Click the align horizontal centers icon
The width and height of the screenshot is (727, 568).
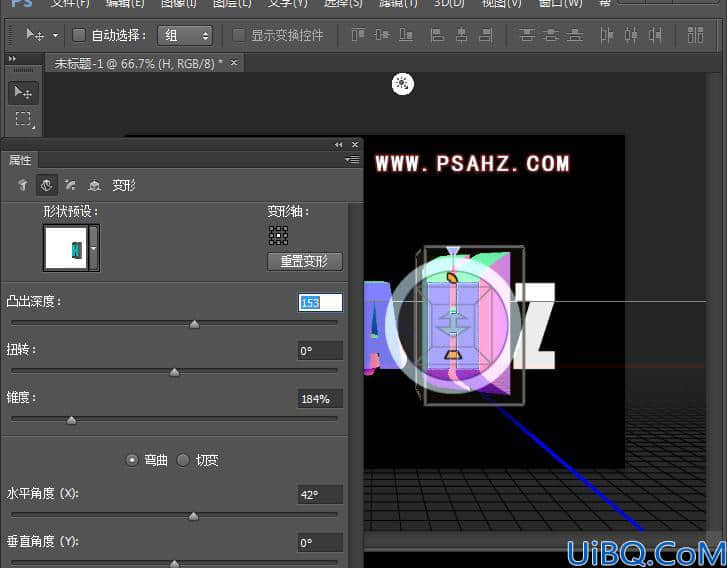pos(461,35)
